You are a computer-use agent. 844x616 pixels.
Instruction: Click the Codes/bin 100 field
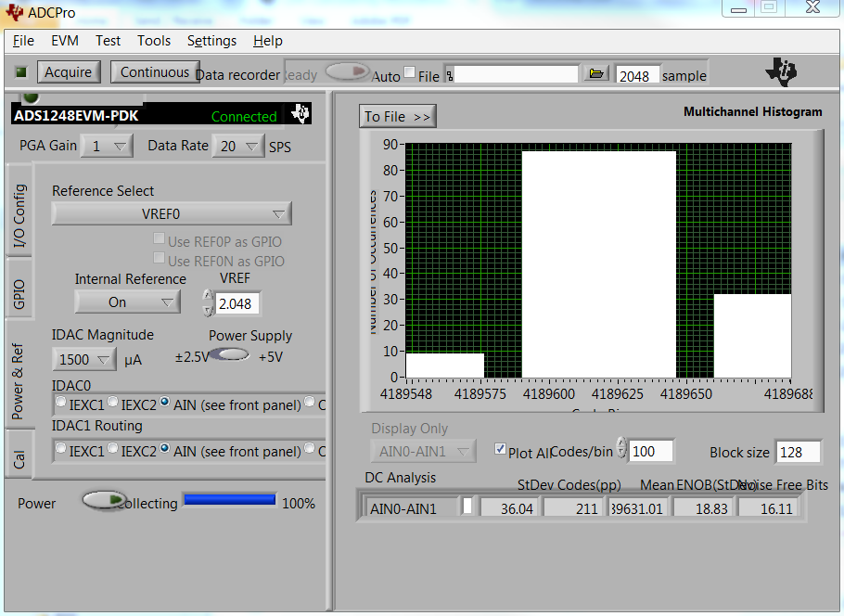tap(651, 451)
